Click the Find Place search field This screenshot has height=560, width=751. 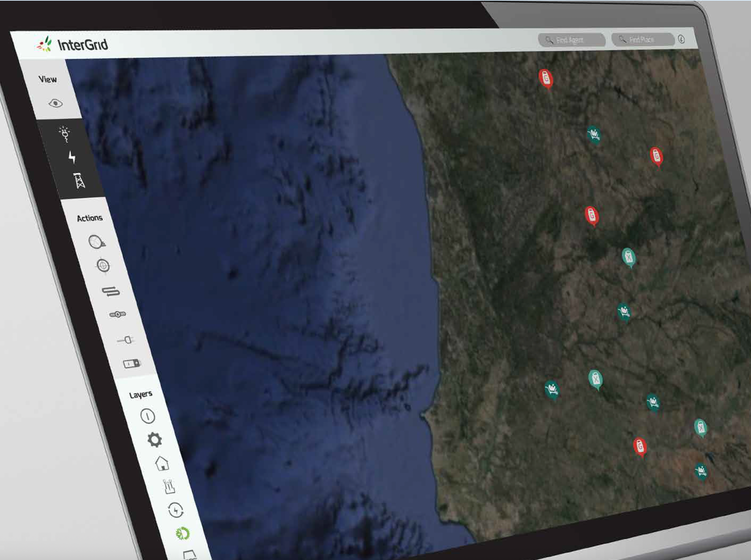pos(643,39)
